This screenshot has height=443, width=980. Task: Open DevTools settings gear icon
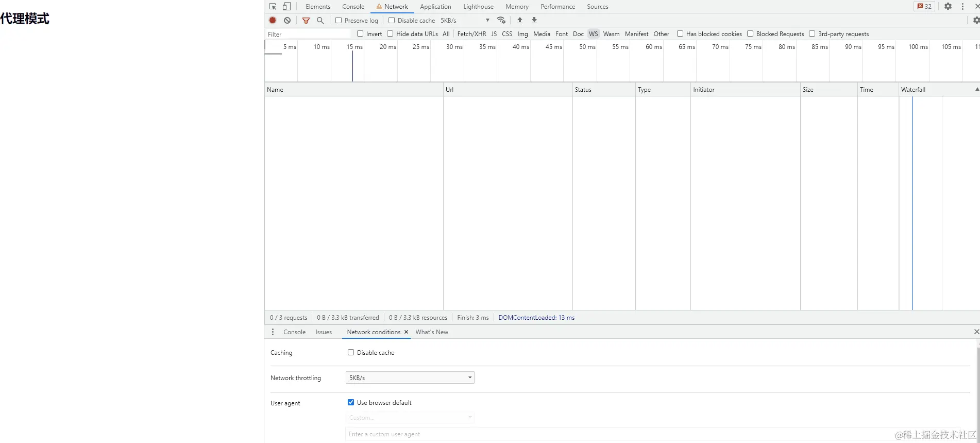click(948, 6)
